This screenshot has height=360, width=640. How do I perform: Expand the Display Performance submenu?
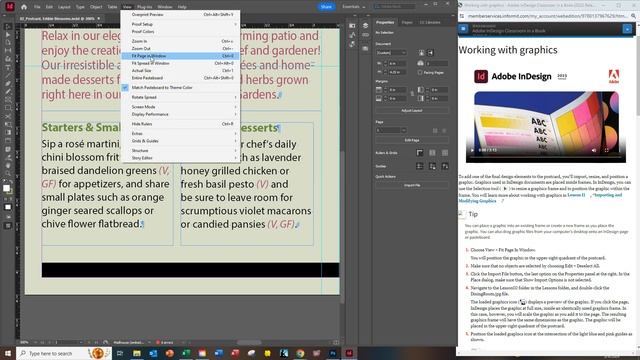180,114
